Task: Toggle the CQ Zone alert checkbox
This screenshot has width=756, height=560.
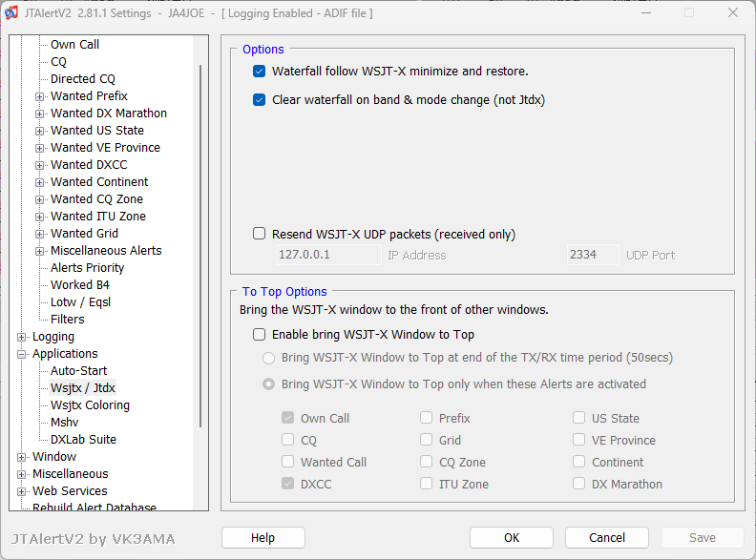Action: (x=427, y=462)
